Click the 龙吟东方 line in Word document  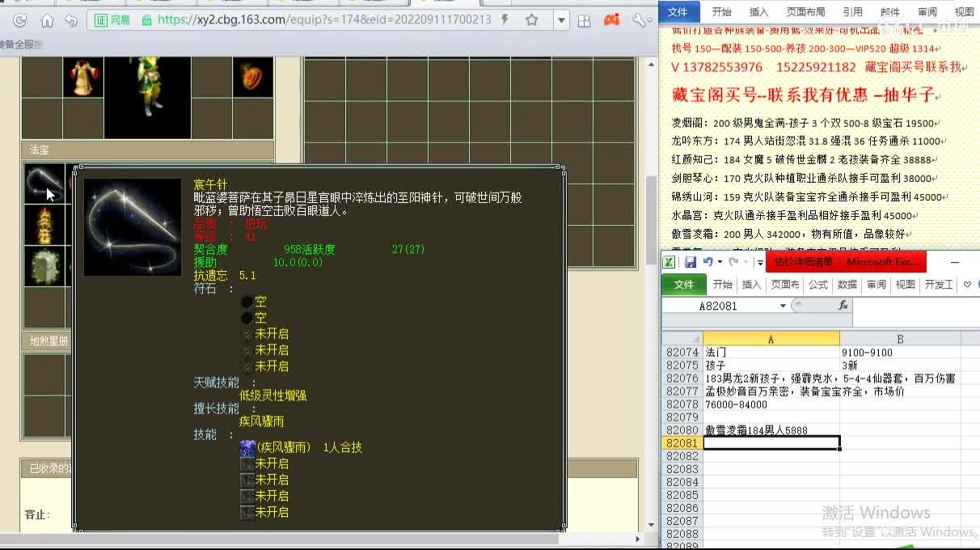pos(806,142)
